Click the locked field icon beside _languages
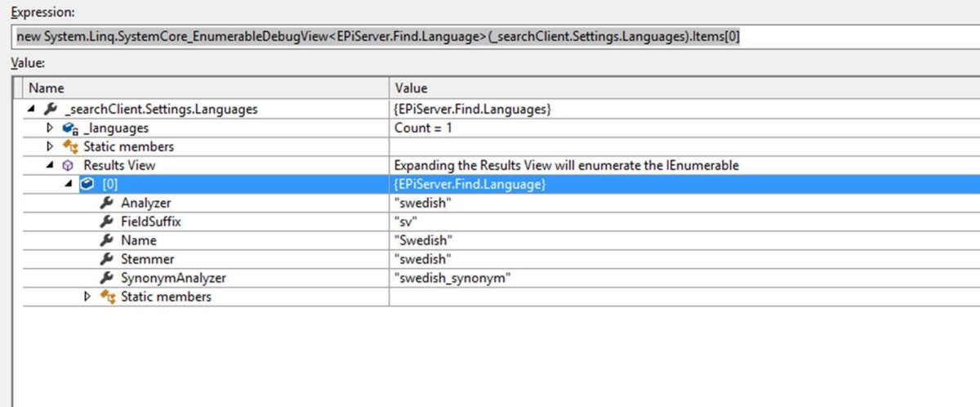The height and width of the screenshot is (407, 980). pos(69,128)
